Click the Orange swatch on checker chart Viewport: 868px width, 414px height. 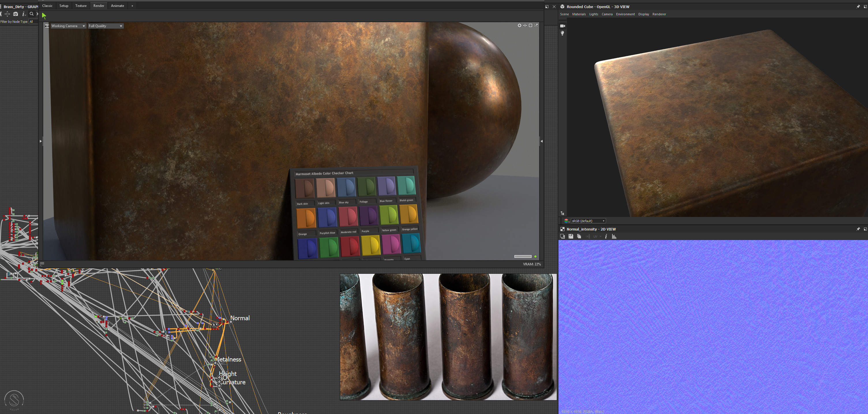306,218
